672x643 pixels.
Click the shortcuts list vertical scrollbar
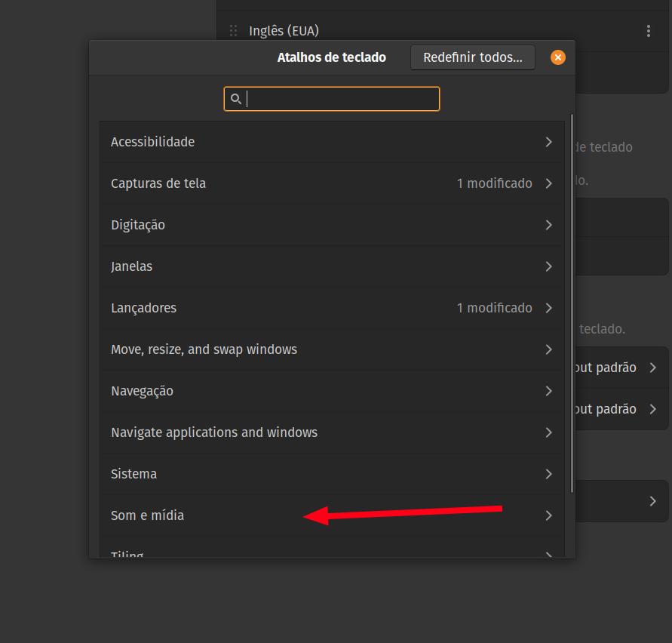click(x=572, y=303)
